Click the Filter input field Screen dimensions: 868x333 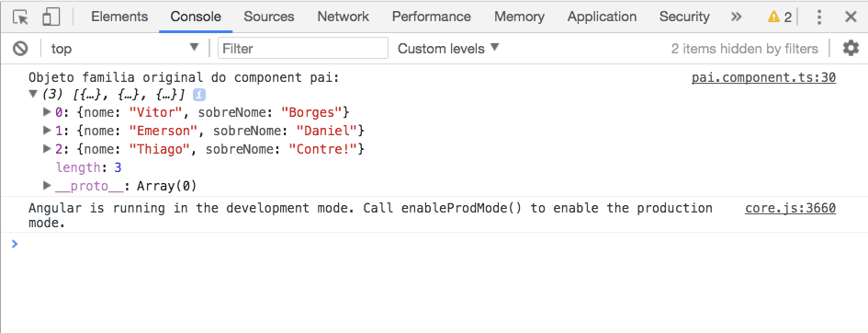point(303,48)
